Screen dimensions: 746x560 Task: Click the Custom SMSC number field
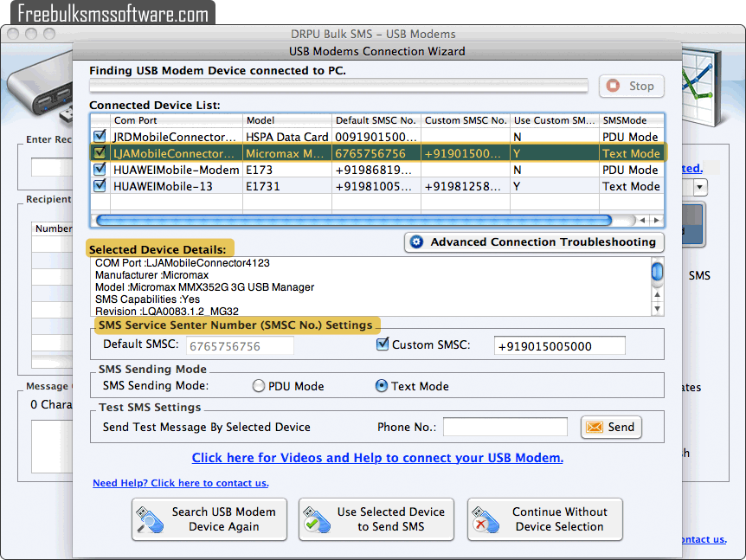(559, 346)
